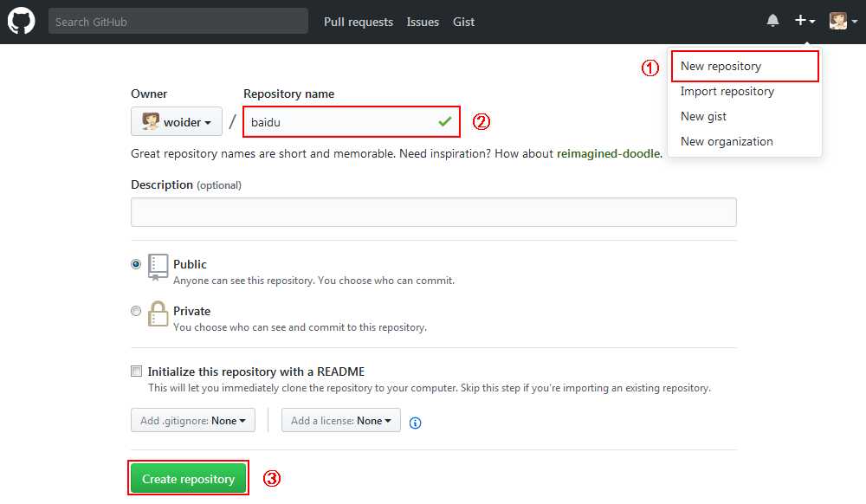Viewport: 866px width, 504px height.
Task: Select the Private radio button
Action: click(136, 311)
